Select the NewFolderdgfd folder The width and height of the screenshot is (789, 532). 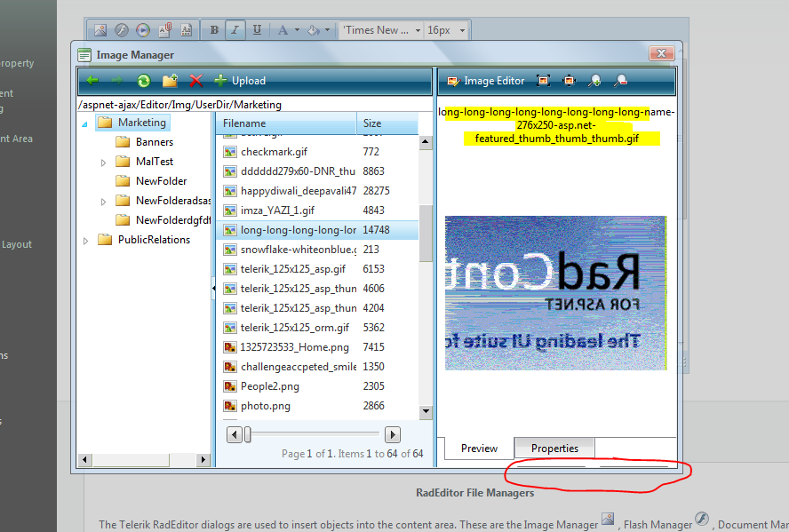pos(163,220)
